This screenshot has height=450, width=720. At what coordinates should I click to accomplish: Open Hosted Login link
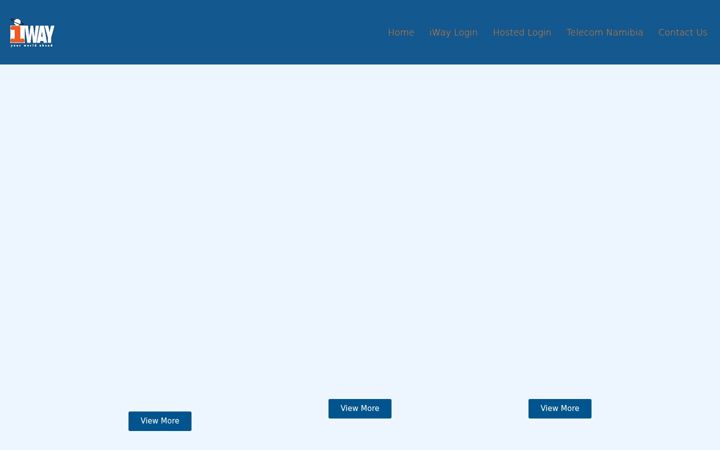pos(522,33)
